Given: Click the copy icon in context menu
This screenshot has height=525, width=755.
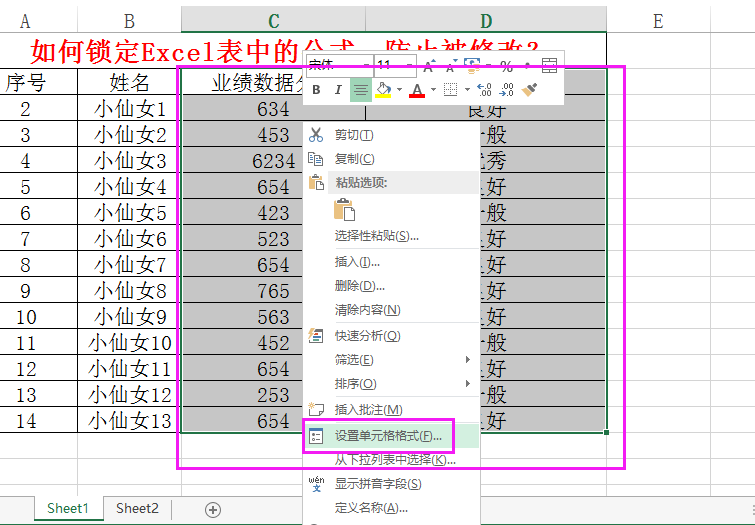Looking at the screenshot, I should coord(316,158).
